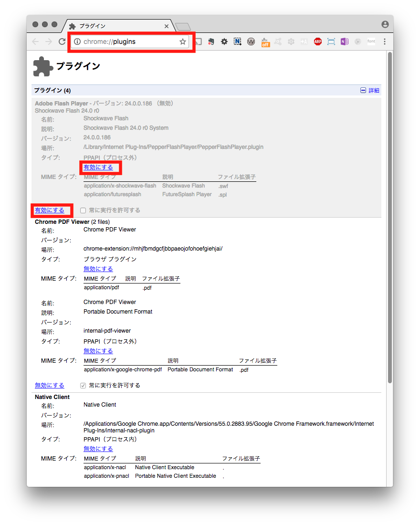Click the greyed Chrome-logo extension icon
The width and height of the screenshot is (420, 525).
click(357, 42)
